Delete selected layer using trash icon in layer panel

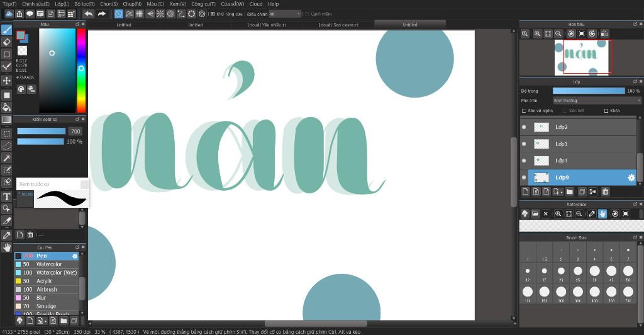point(606,191)
